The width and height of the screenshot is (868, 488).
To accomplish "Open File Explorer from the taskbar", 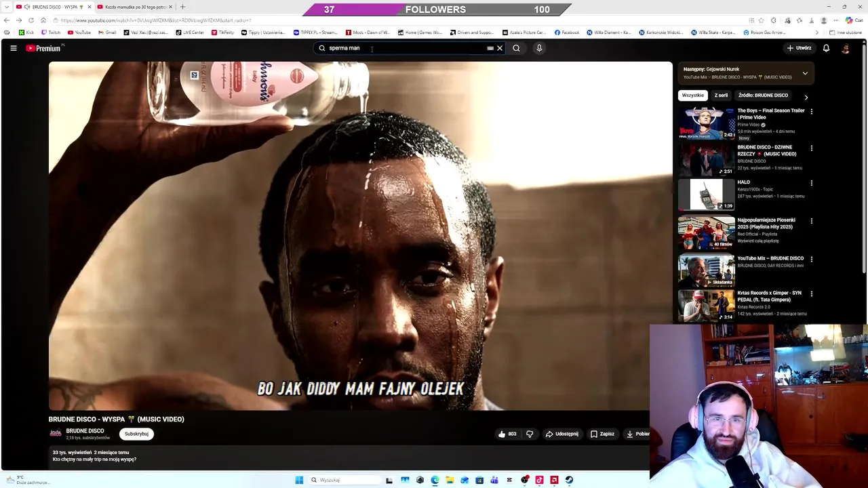I will point(450,480).
